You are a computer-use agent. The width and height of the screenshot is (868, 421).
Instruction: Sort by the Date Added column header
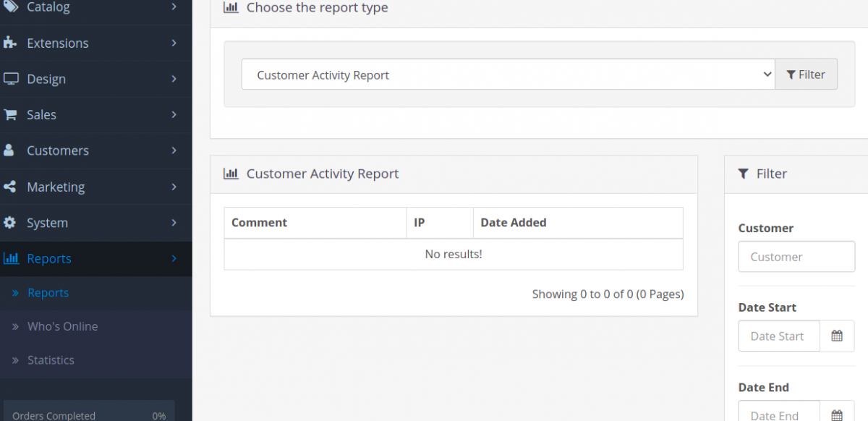click(x=514, y=222)
